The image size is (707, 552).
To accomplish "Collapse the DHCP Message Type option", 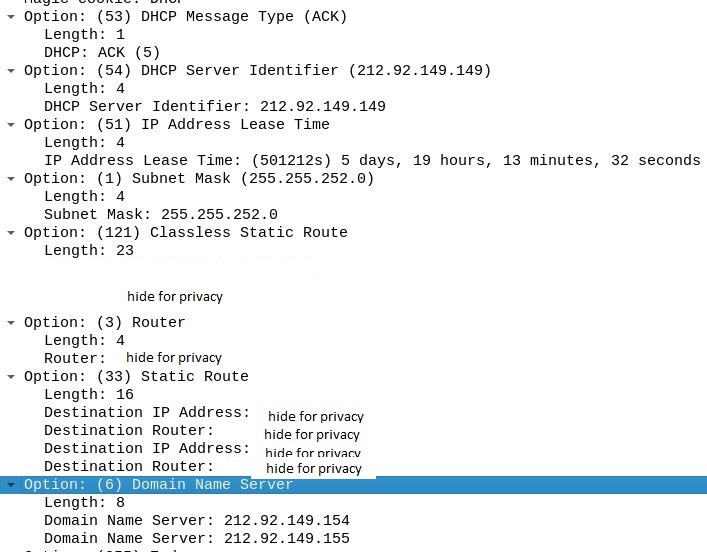I will coord(10,17).
